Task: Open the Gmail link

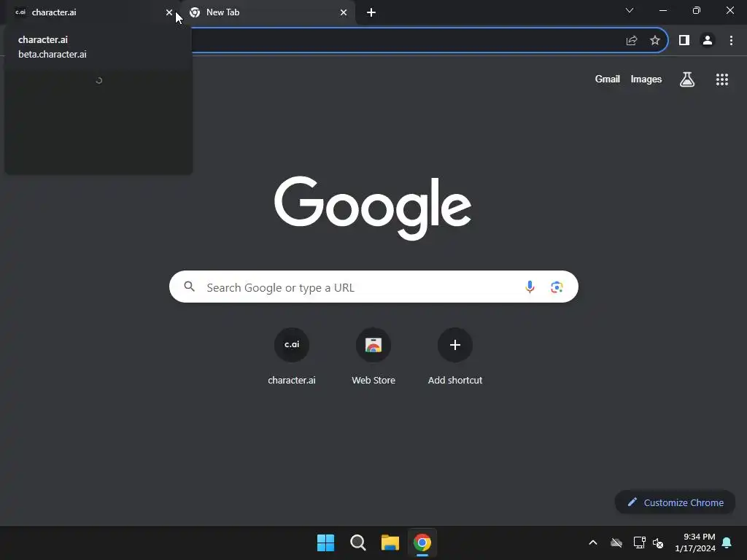Action: (x=608, y=79)
